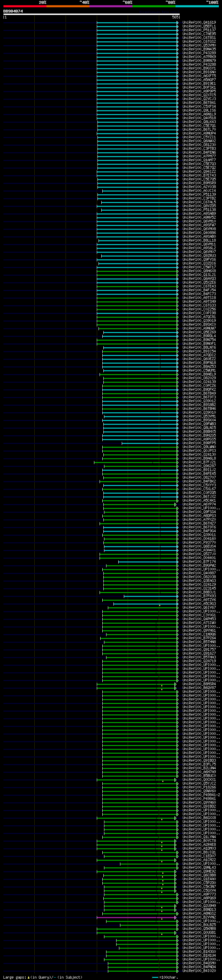Select label UniRef100_Q9FSG4

(x=199, y=512)
